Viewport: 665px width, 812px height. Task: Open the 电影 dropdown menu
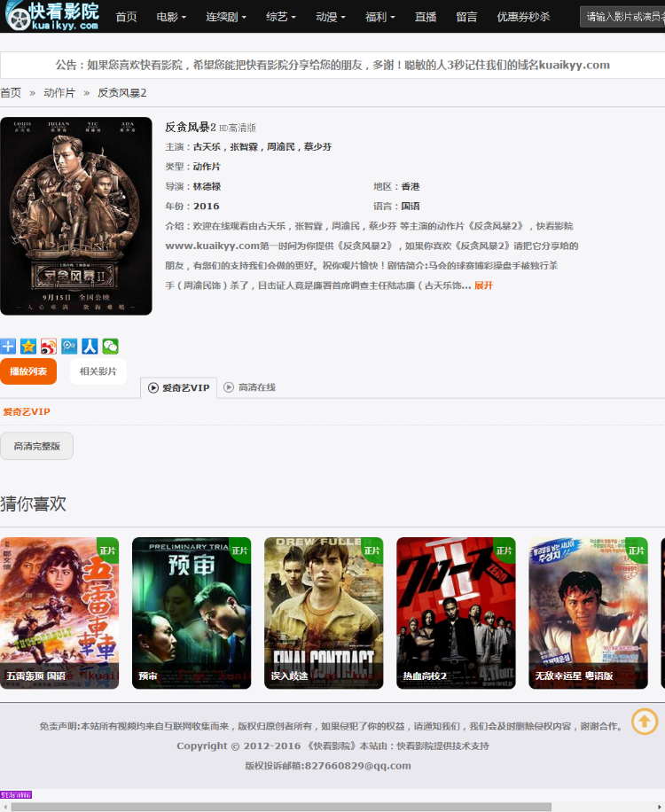click(x=171, y=17)
